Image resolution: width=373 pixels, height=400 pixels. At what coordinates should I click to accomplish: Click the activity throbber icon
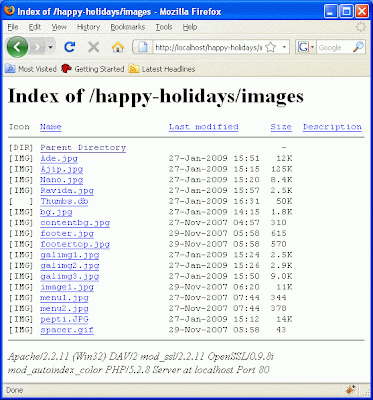361,27
